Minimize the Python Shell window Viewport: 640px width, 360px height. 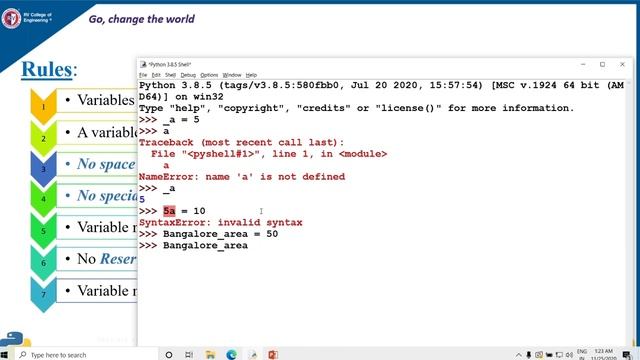[x=583, y=64]
